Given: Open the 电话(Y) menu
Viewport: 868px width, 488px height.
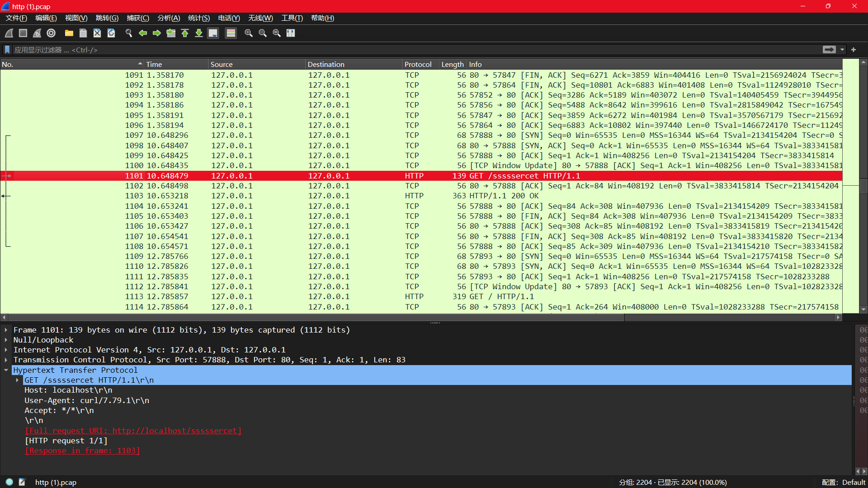Looking at the screenshot, I should pyautogui.click(x=229, y=18).
